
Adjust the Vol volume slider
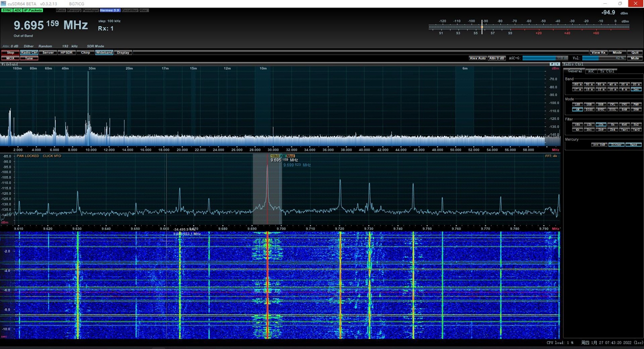[x=604, y=58]
